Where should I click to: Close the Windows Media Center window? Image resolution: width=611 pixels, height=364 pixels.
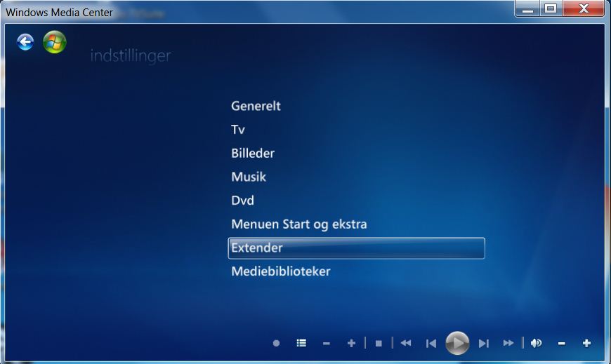[584, 8]
